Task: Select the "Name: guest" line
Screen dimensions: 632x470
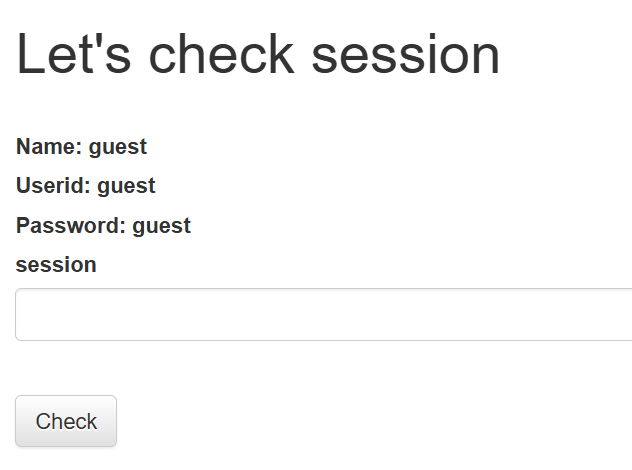Action: click(x=81, y=147)
